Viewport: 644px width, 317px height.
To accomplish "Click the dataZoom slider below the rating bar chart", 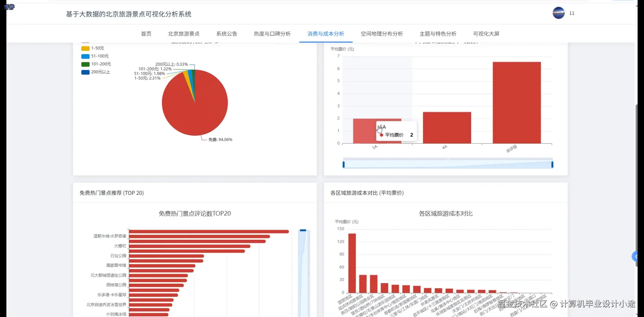I will [x=447, y=164].
